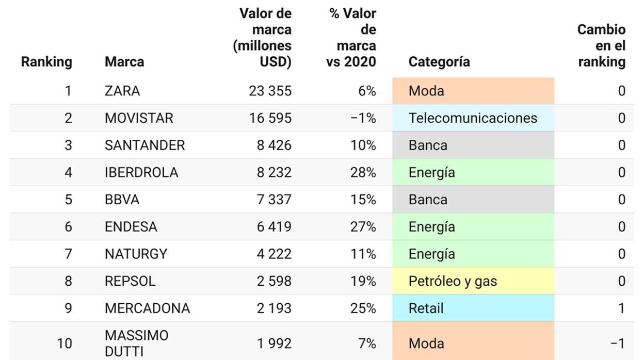Click the gray Banca cell for BBVA
Viewport: 644px width, 360px height.
pyautogui.click(x=473, y=200)
